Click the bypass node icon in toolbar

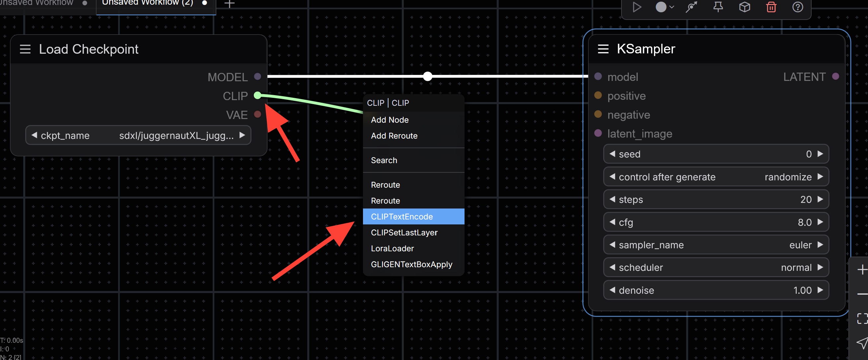coord(691,7)
